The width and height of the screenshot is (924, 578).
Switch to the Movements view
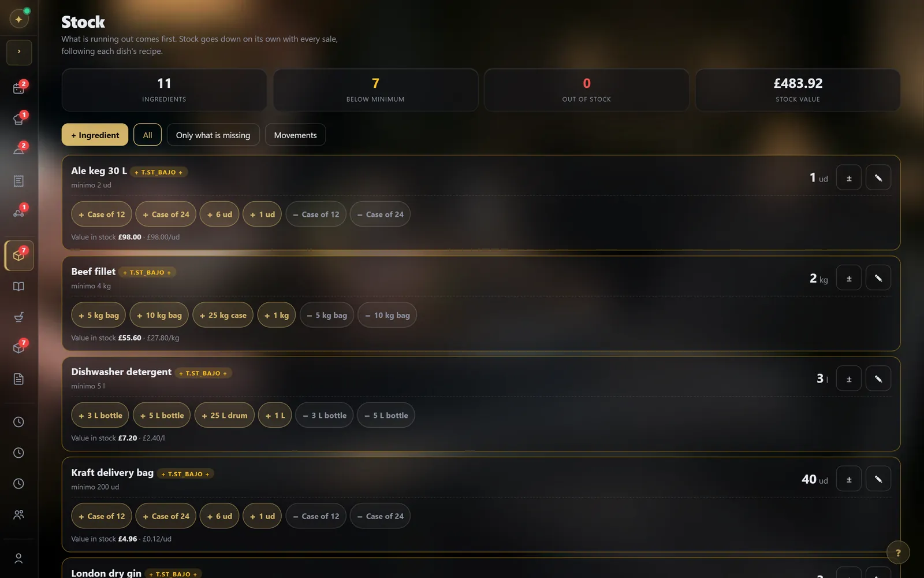click(295, 135)
